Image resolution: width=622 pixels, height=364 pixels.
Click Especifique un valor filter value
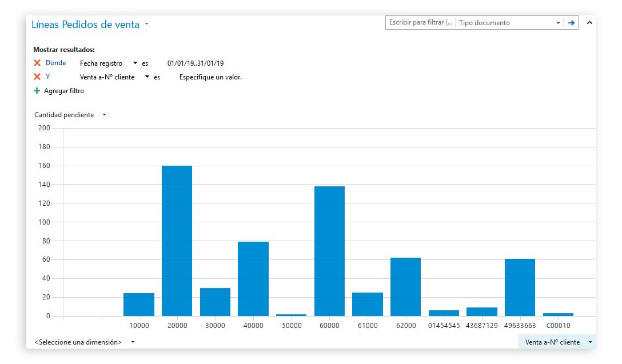coord(210,77)
